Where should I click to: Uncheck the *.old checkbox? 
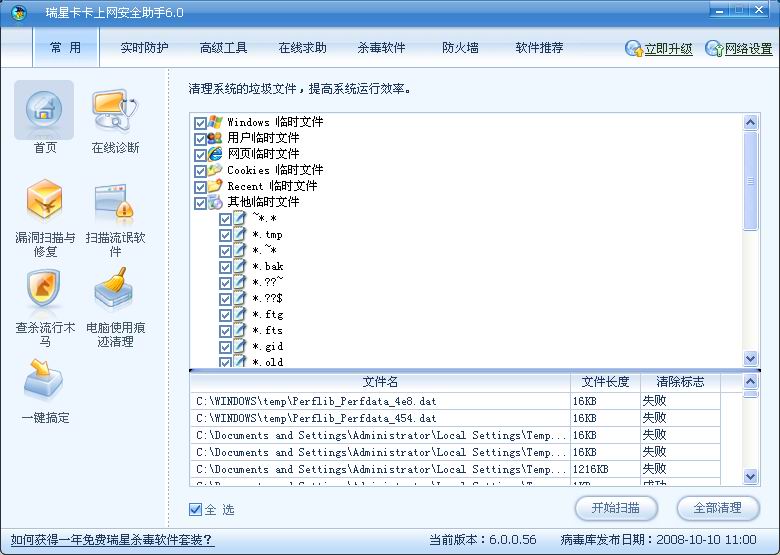225,362
